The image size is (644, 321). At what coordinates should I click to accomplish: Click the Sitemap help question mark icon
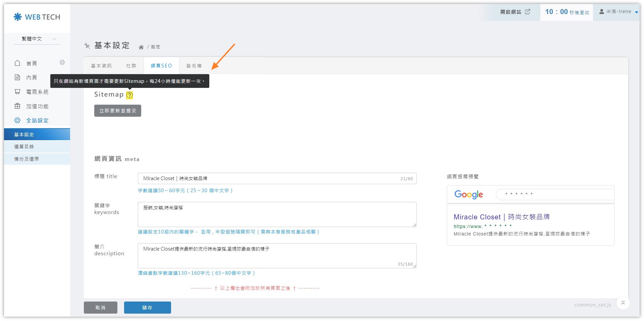[x=129, y=95]
